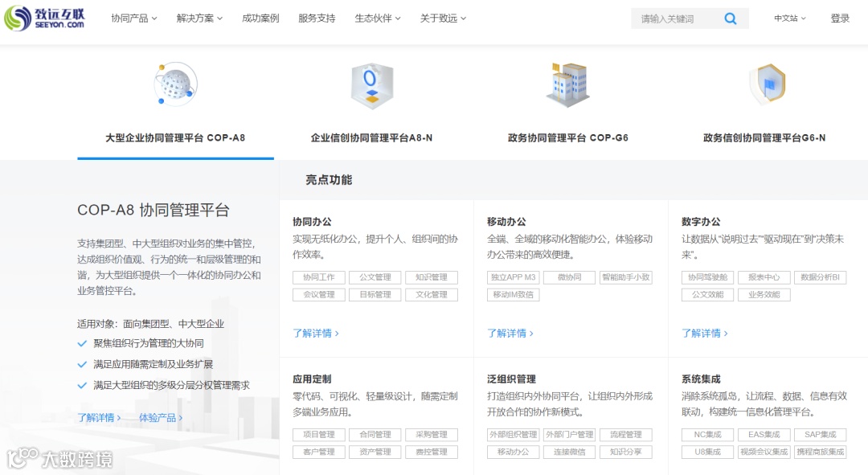868x475 pixels.
Task: Click the EAS集成 tag
Action: 764,435
